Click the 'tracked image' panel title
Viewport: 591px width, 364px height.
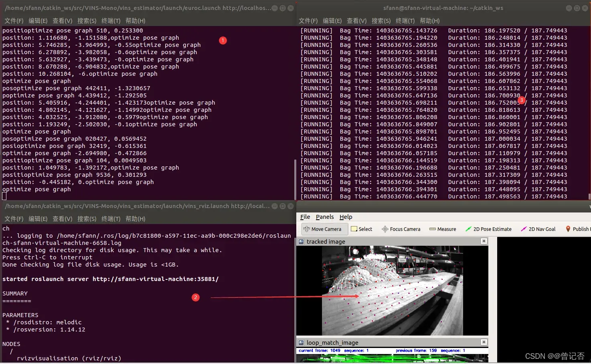[x=326, y=241]
